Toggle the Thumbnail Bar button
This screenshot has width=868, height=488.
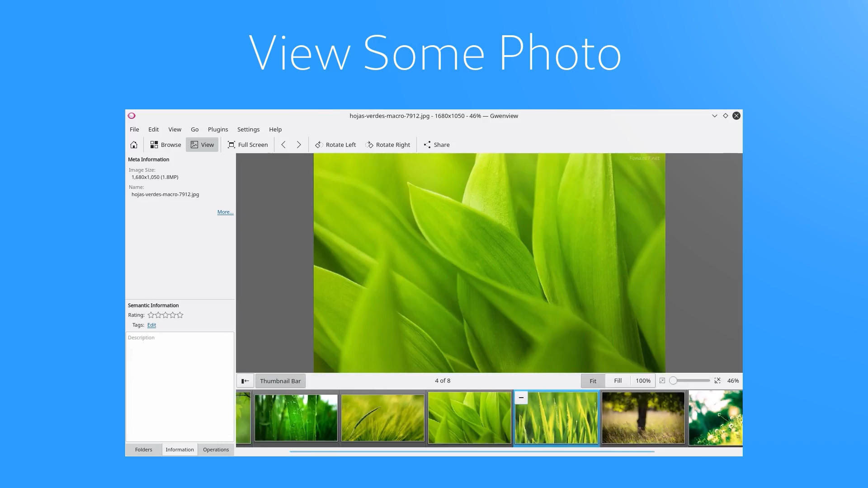click(280, 381)
